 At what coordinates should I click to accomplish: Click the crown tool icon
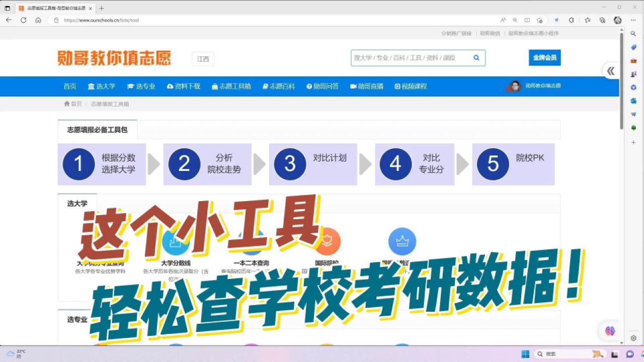402,241
